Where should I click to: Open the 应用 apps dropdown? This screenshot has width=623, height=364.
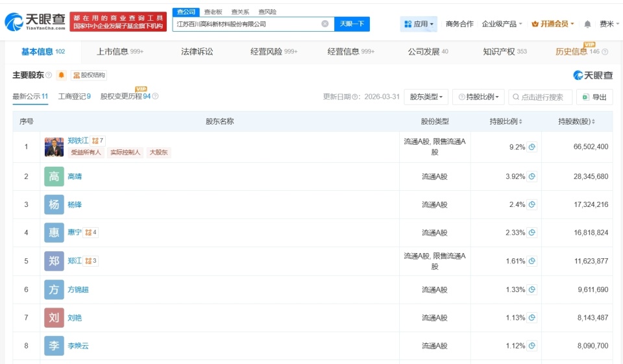[419, 24]
